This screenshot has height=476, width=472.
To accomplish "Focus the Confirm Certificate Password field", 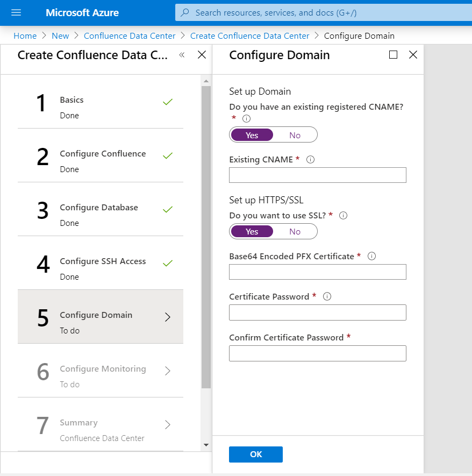I will (x=318, y=353).
